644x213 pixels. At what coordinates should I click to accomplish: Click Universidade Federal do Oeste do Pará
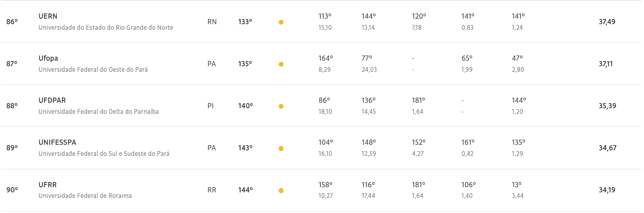point(93,69)
